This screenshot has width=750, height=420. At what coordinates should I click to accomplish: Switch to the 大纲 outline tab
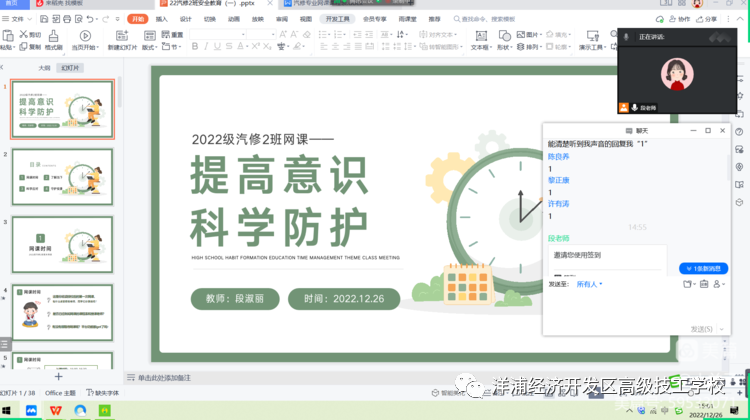click(44, 68)
